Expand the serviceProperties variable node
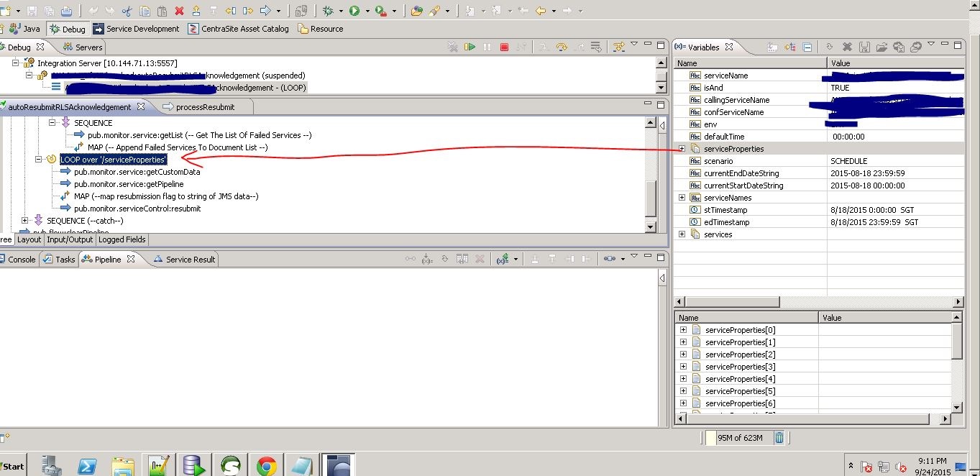Image resolution: width=980 pixels, height=476 pixels. [682, 149]
